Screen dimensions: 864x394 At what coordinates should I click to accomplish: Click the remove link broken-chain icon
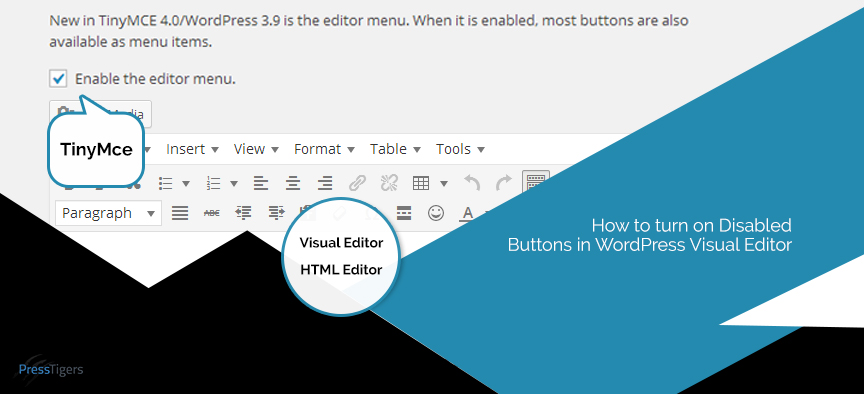coord(389,183)
